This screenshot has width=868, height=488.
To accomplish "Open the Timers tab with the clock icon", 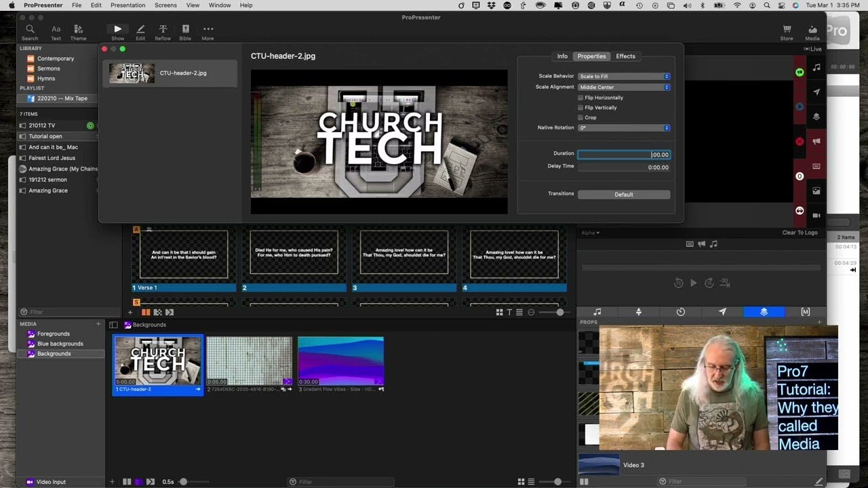I will click(681, 312).
